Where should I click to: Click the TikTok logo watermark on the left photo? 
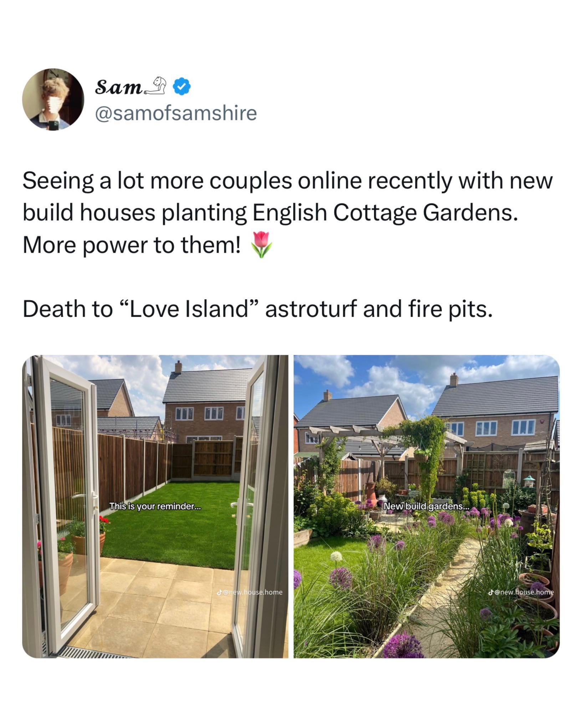(x=219, y=592)
